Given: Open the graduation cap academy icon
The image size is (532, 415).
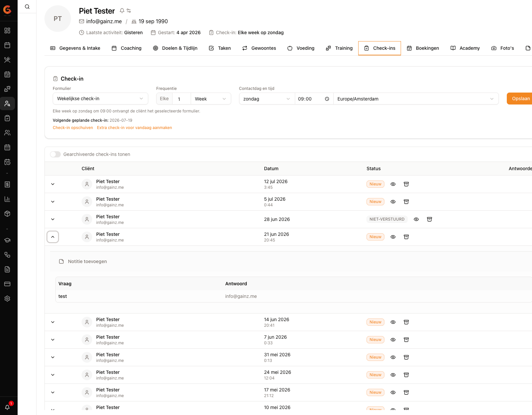Looking at the screenshot, I should 7,240.
